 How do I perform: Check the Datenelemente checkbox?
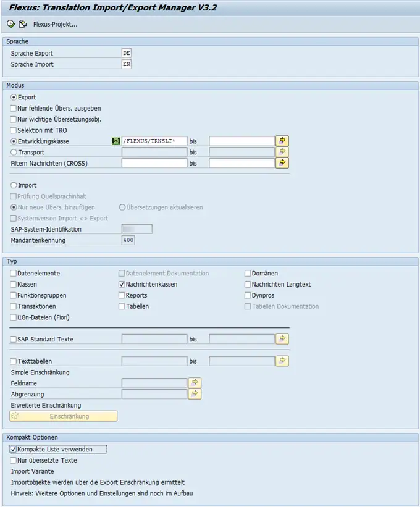pos(13,273)
